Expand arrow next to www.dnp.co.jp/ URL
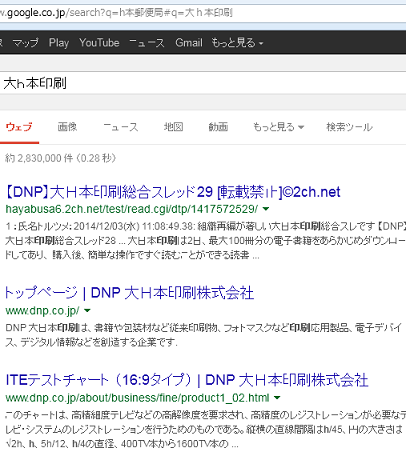This screenshot has height=456, width=406. pyautogui.click(x=87, y=311)
